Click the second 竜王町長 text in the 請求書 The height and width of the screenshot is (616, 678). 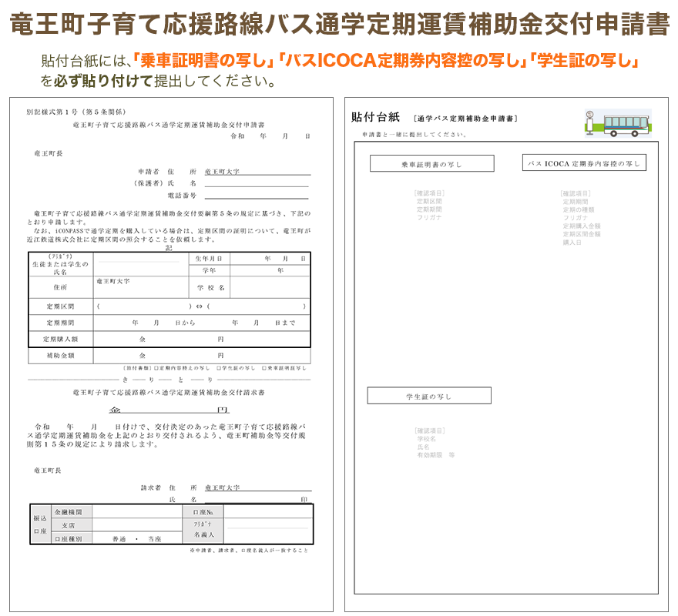[x=48, y=470]
